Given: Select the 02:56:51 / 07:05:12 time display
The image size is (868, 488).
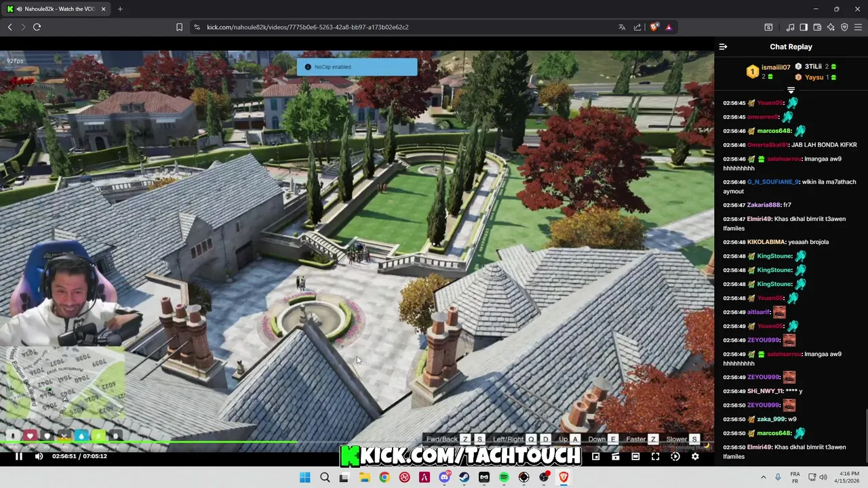Looking at the screenshot, I should 79,456.
